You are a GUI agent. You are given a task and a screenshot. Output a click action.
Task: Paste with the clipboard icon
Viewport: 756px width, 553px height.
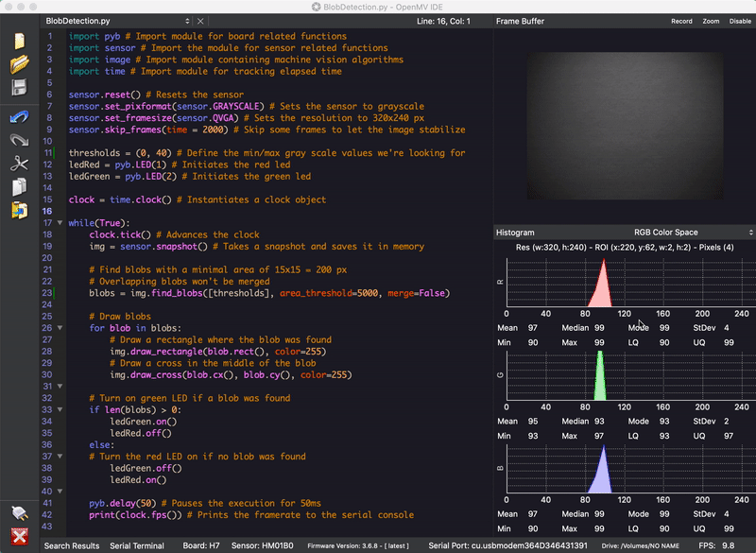(x=19, y=210)
